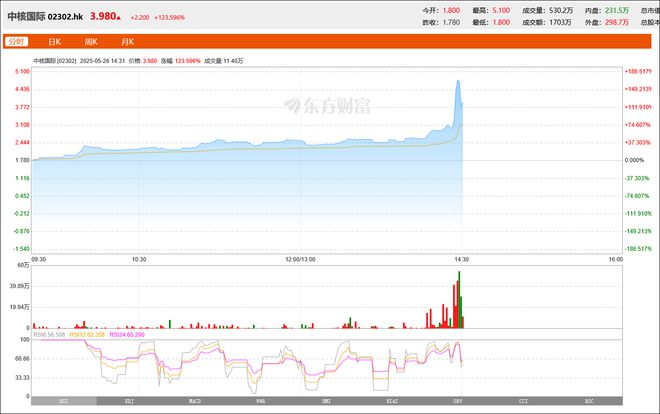Click the 内盘 231.5万 figure
Viewport: 660px width, 414px height.
[617, 10]
